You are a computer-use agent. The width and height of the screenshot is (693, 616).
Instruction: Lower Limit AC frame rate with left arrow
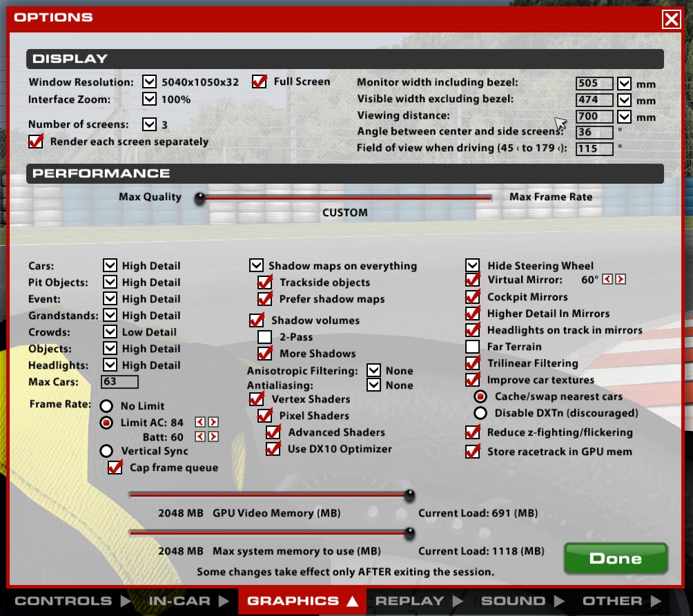tap(200, 422)
